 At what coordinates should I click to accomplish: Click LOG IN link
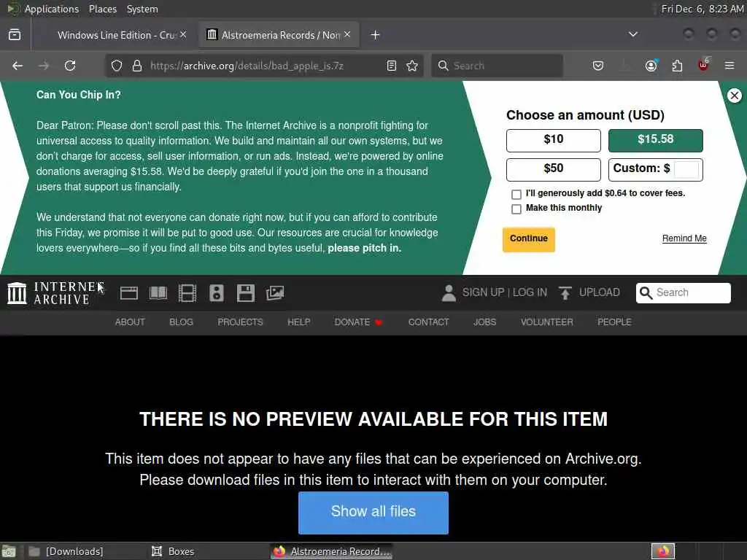click(530, 292)
